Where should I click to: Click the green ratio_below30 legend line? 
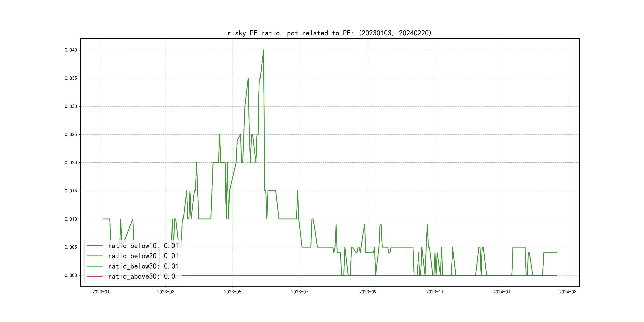94,266
